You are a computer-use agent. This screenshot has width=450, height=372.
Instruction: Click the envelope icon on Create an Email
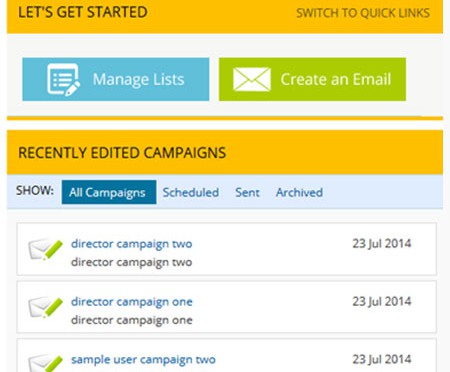point(252,79)
